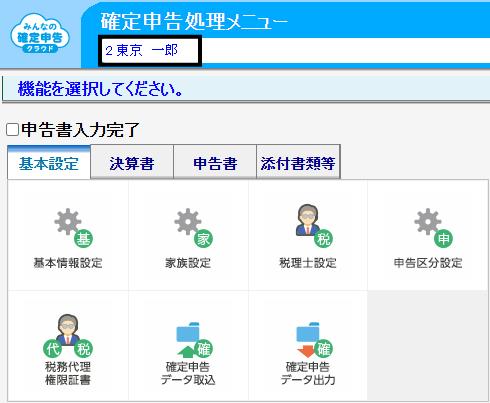The width and height of the screenshot is (490, 403).
Task: Open the 税理士設定 accountant icon
Action: (x=314, y=226)
